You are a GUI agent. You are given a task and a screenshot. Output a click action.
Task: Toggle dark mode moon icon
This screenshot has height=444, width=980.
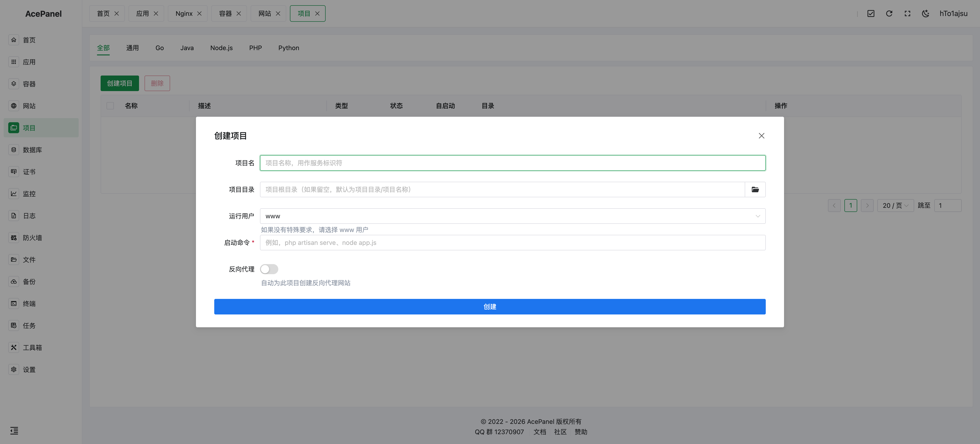click(x=925, y=14)
